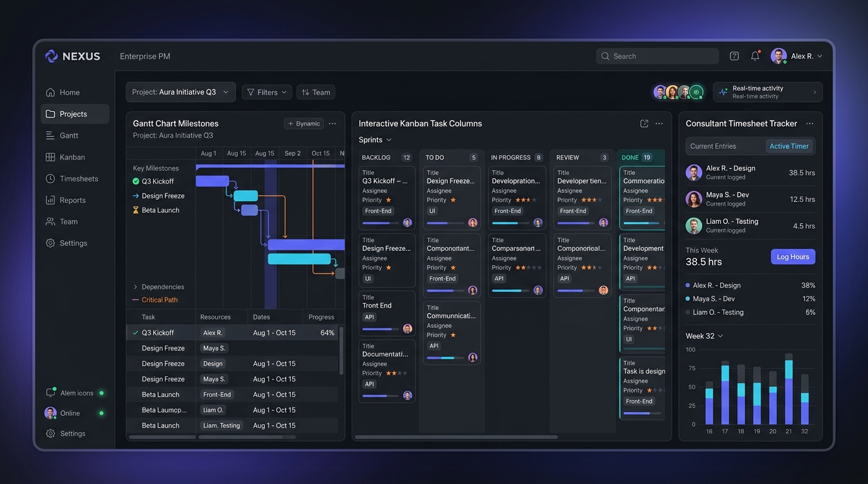Screen dimensions: 868x484
Task: Click the Design Freeze arrow milestone icon
Action: (x=136, y=196)
